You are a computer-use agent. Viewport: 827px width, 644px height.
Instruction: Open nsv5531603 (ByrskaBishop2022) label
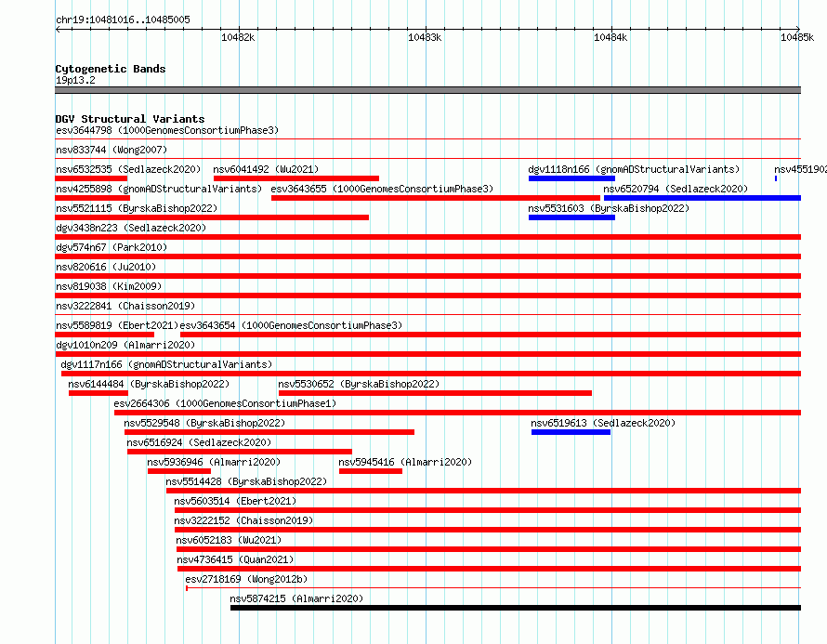point(609,208)
